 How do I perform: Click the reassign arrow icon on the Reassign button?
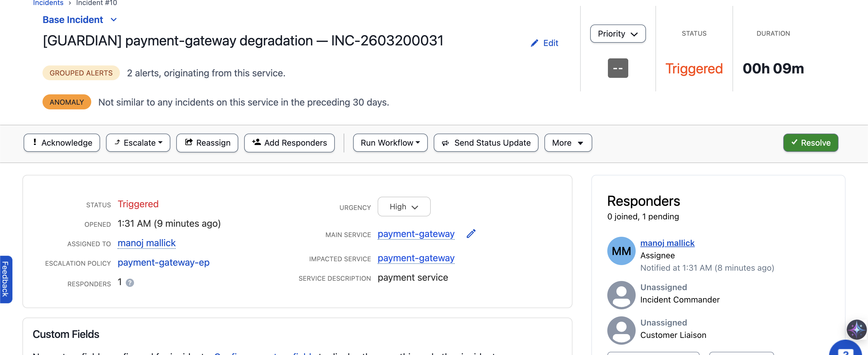point(189,142)
